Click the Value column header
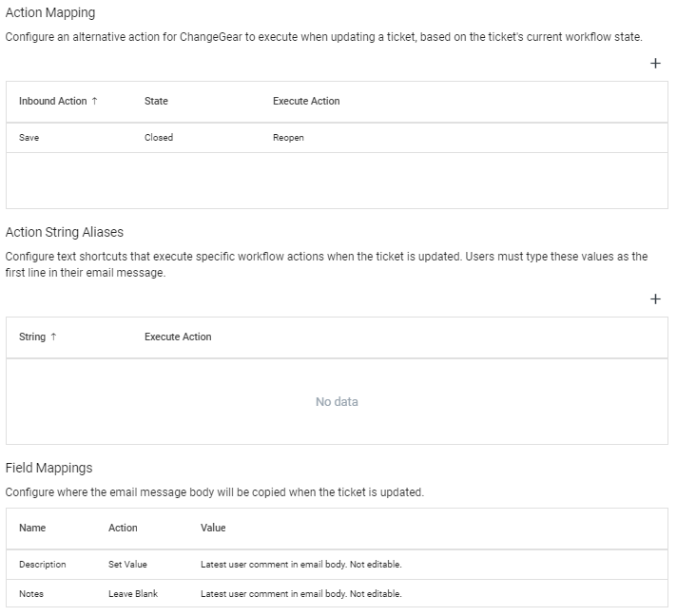 click(213, 528)
